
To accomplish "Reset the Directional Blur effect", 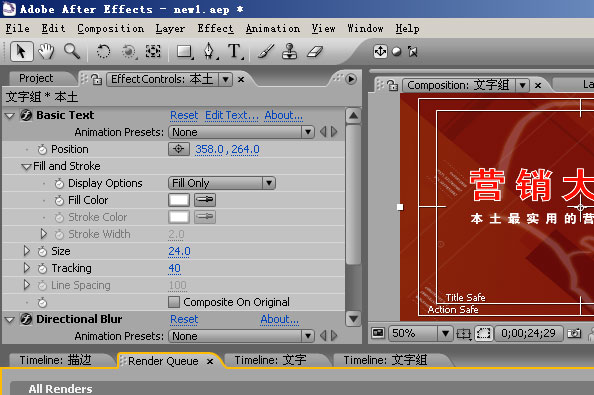I will pyautogui.click(x=184, y=319).
